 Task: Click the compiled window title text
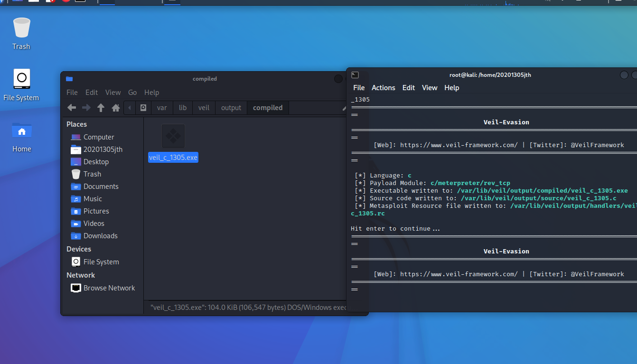point(205,79)
